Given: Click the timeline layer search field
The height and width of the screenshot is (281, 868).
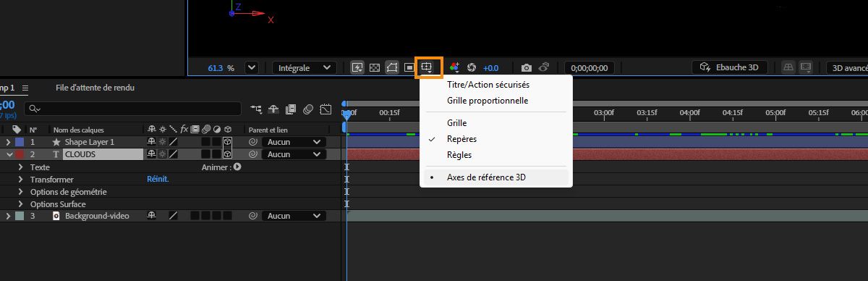Looking at the screenshot, I should 132,109.
